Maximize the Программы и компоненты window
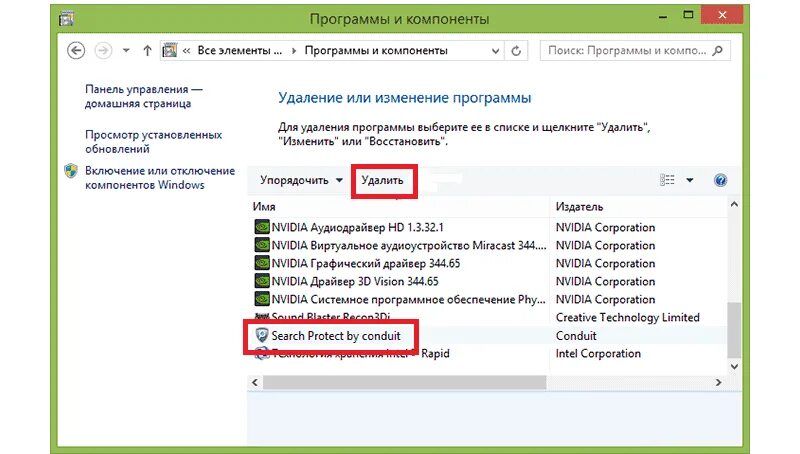Image resolution: width=800 pixels, height=454 pixels. (x=688, y=15)
